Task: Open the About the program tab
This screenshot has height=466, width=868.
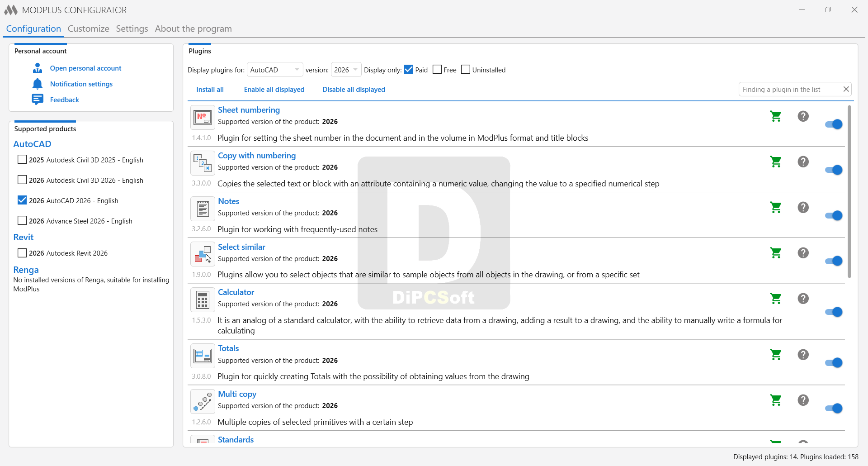Action: tap(193, 29)
